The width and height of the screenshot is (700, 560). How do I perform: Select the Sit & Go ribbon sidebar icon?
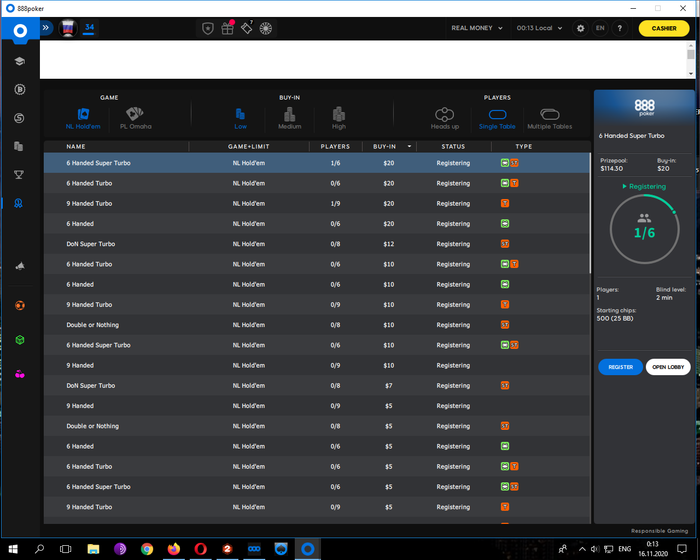coord(18,203)
